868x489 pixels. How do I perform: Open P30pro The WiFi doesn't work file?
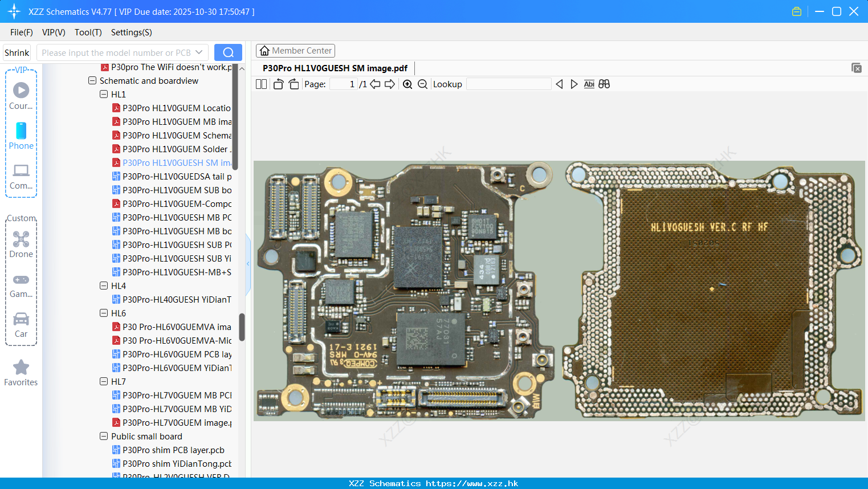tap(166, 67)
